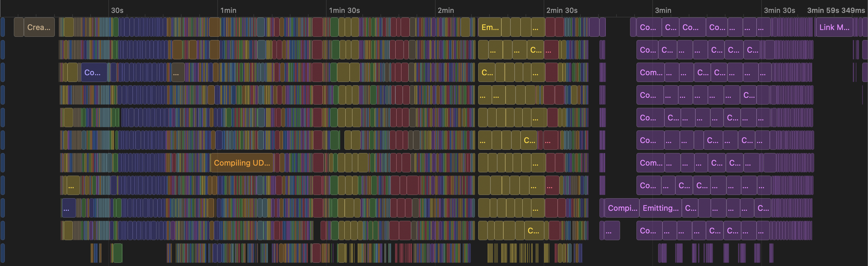The height and width of the screenshot is (266, 868).
Task: Click the "1min" time ruler mark
Action: (228, 10)
